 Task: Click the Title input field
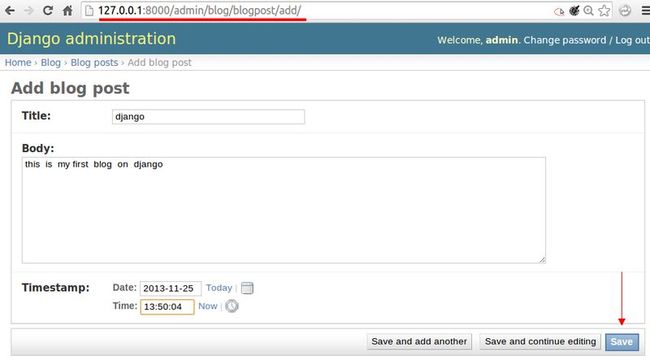[209, 117]
